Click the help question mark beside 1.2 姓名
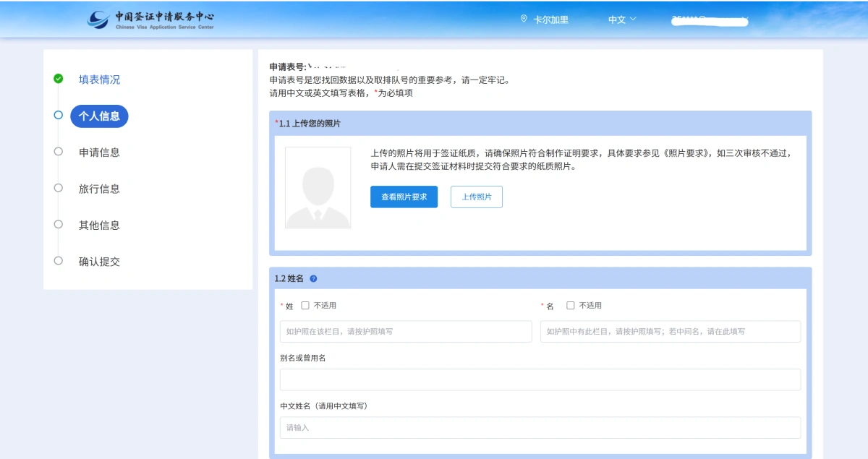The image size is (868, 459). click(x=313, y=278)
